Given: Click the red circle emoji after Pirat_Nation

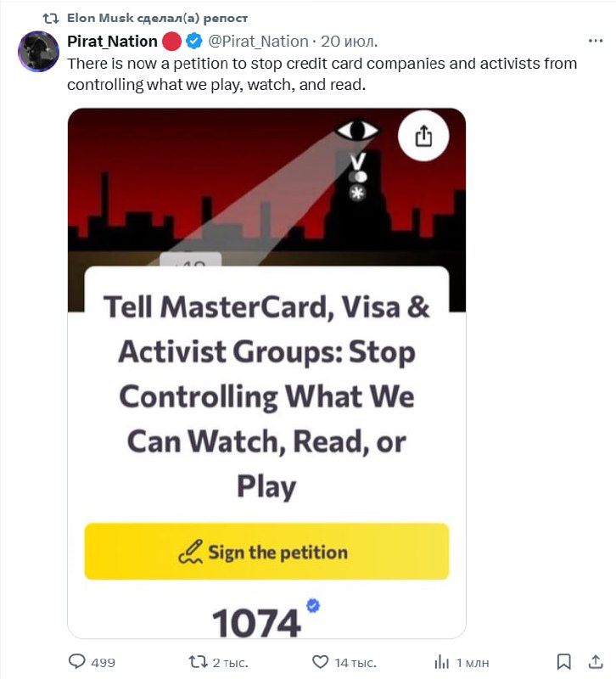Looking at the screenshot, I should coord(171,41).
